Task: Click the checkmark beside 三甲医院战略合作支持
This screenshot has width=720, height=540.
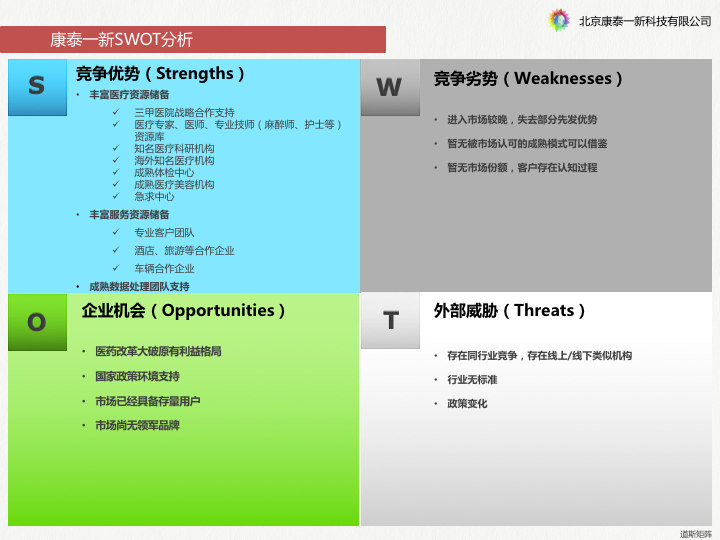Action: click(x=116, y=113)
